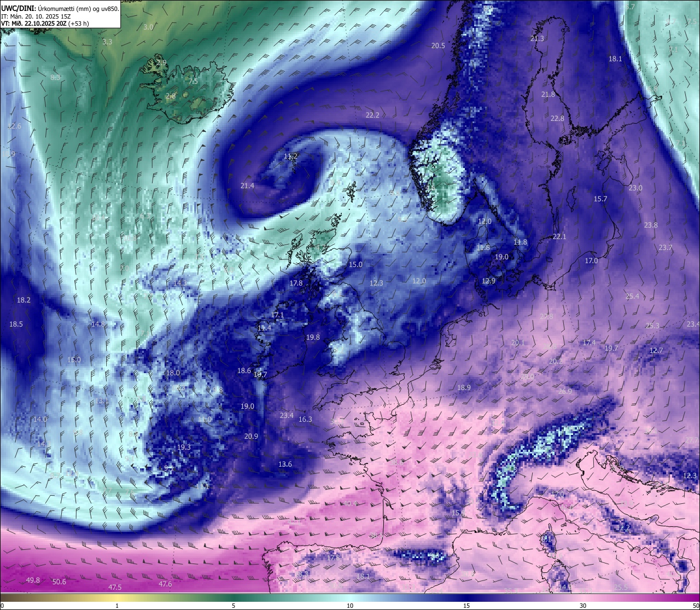Screen dimensions: 700x610
Task: Click the 15.7 value over the Baltic
Action: pyautogui.click(x=600, y=199)
